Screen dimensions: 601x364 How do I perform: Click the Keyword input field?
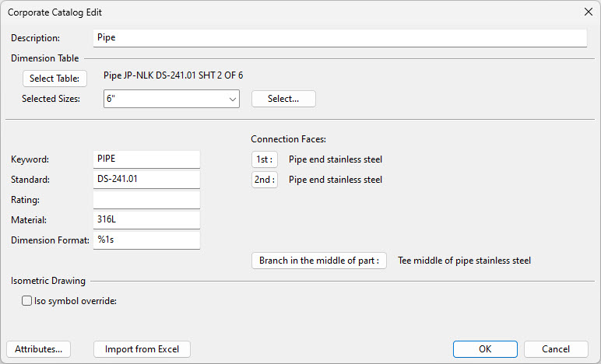[x=146, y=159]
